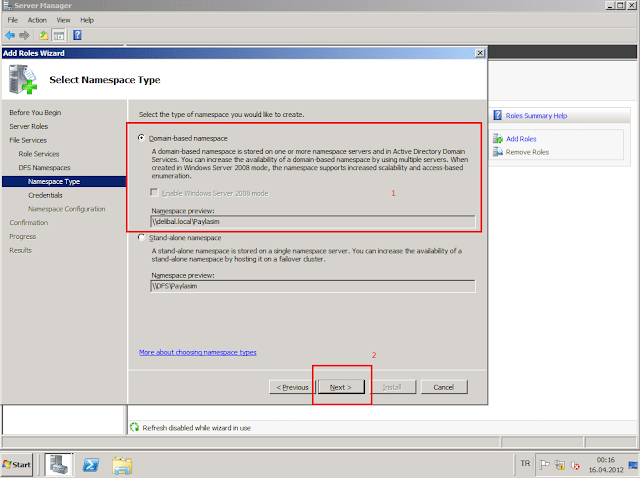Click the Back arrow toolbar icon
The image size is (640, 478).
click(x=11, y=35)
